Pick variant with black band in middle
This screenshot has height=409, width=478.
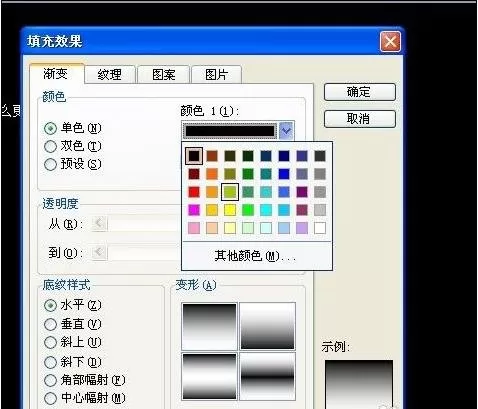267,376
